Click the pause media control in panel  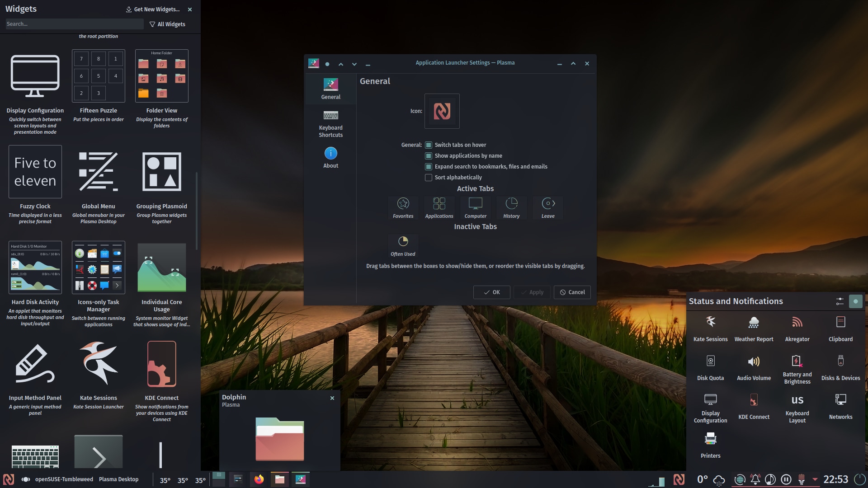(x=786, y=479)
